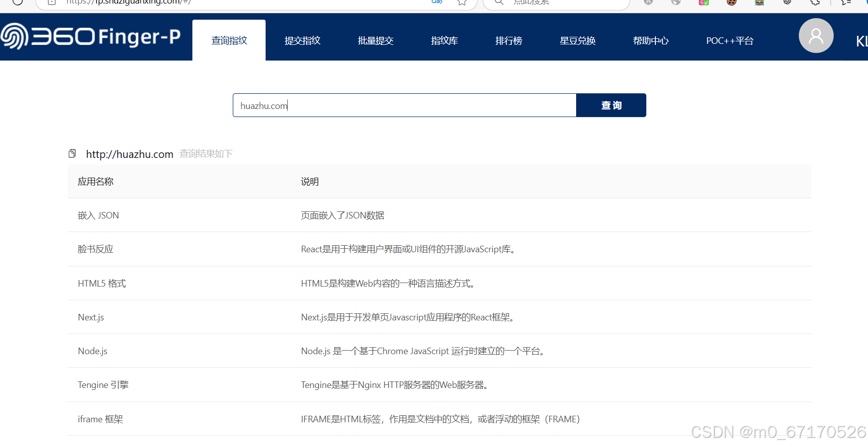Viewport: 868px width, 447px height.
Task: Click the 说明 column header
Action: tap(310, 182)
